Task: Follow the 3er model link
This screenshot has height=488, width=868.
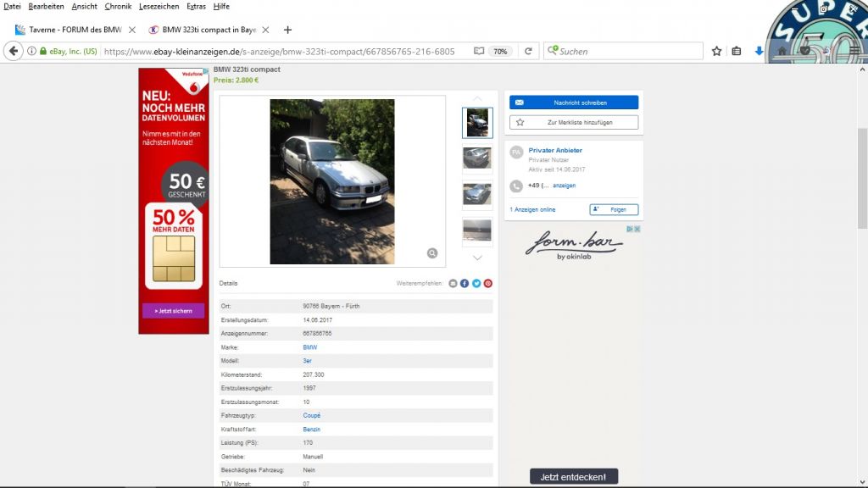Action: 307,361
